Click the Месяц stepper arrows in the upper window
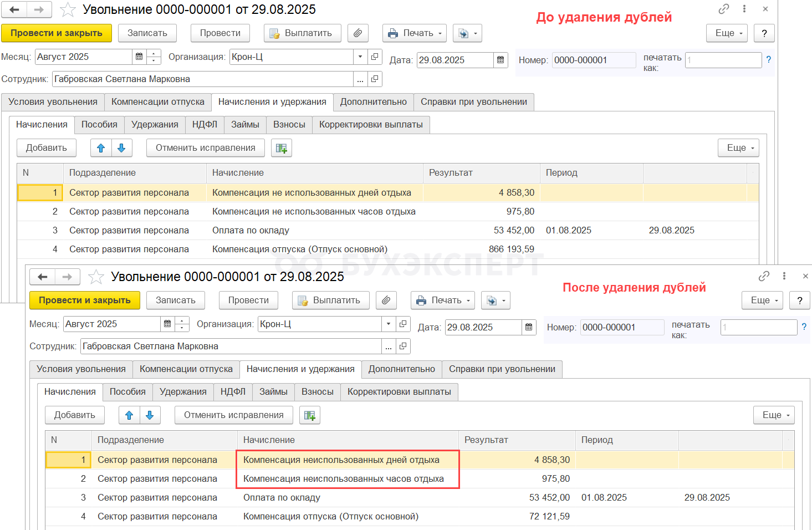The height and width of the screenshot is (530, 812). pyautogui.click(x=154, y=57)
